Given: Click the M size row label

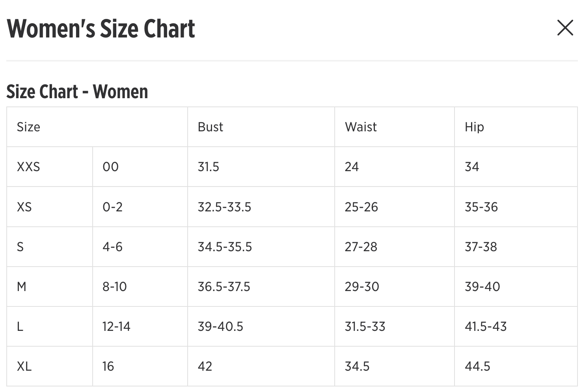Looking at the screenshot, I should (22, 287).
